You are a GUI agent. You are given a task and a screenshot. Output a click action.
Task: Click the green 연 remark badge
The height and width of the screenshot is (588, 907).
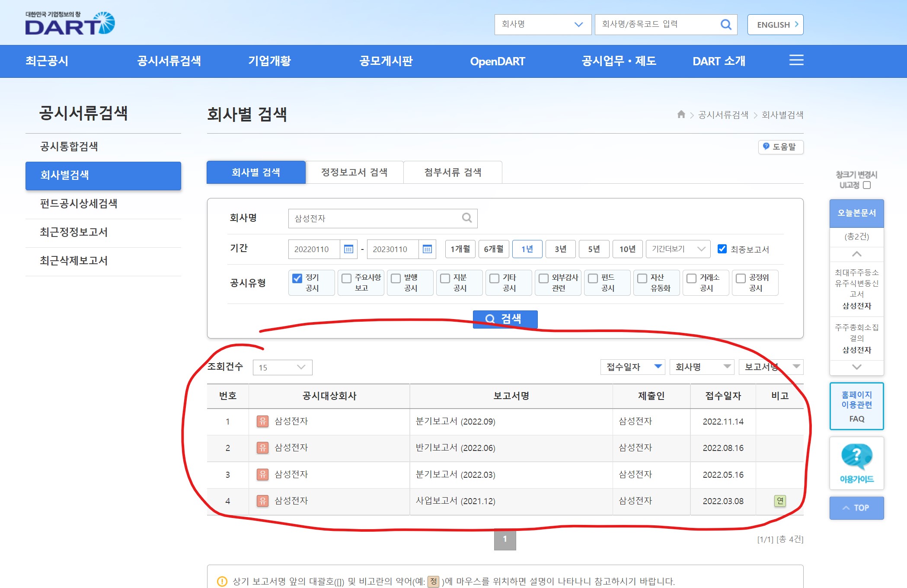[x=780, y=501]
